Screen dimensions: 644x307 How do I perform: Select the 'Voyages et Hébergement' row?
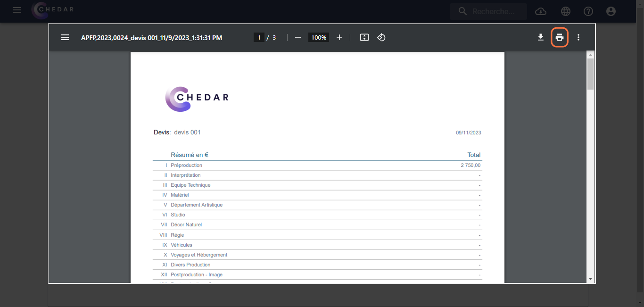click(x=317, y=255)
